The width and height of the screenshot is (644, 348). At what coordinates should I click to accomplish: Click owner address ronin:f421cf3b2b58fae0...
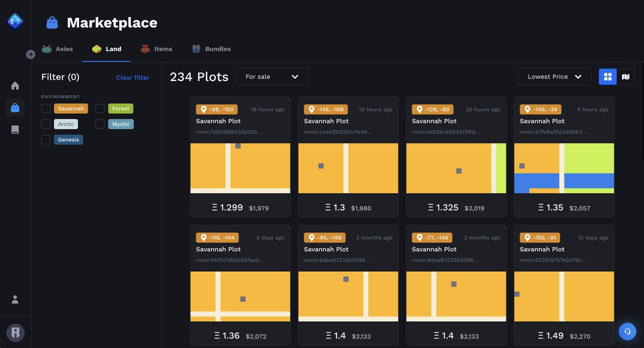pos(230,260)
